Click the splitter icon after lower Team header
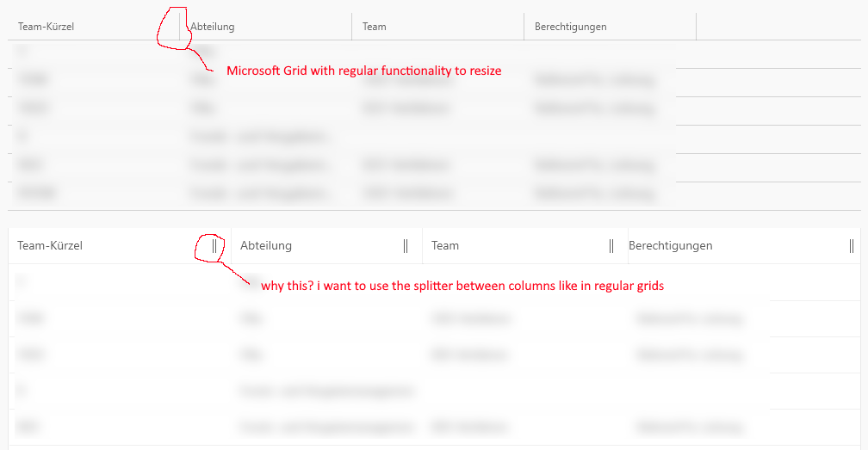The width and height of the screenshot is (868, 450). click(x=611, y=246)
